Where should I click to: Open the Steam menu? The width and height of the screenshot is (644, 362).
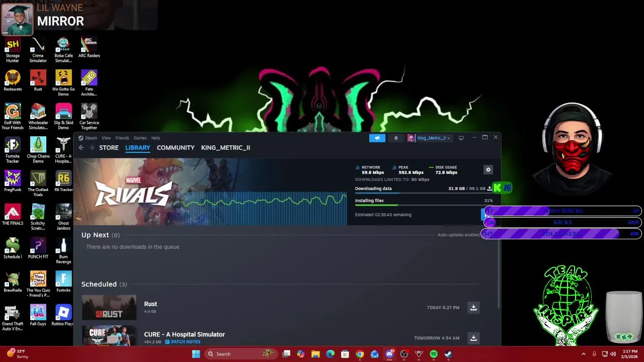click(88, 138)
